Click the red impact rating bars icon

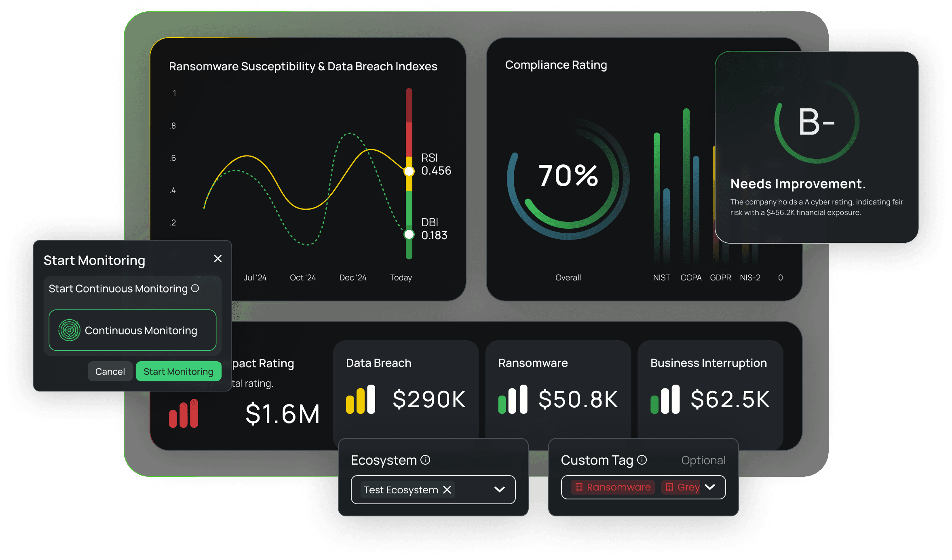[x=184, y=413]
